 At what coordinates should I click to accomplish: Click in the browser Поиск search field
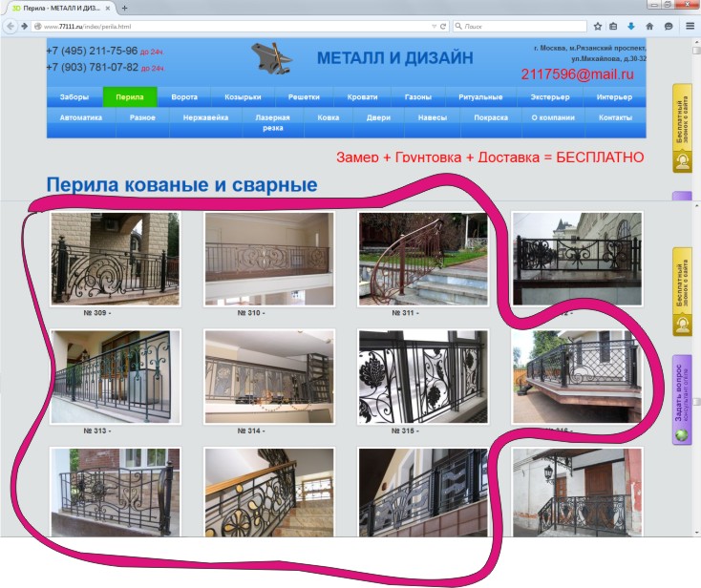point(520,27)
